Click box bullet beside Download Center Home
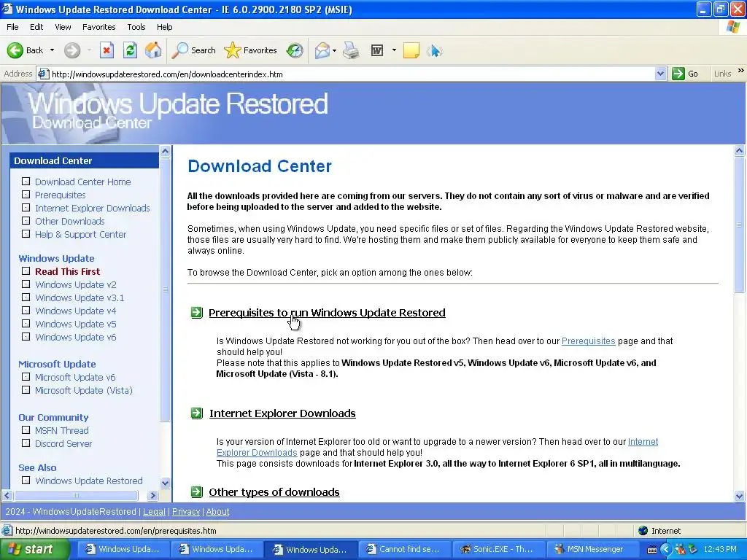The width and height of the screenshot is (747, 560). 26,182
